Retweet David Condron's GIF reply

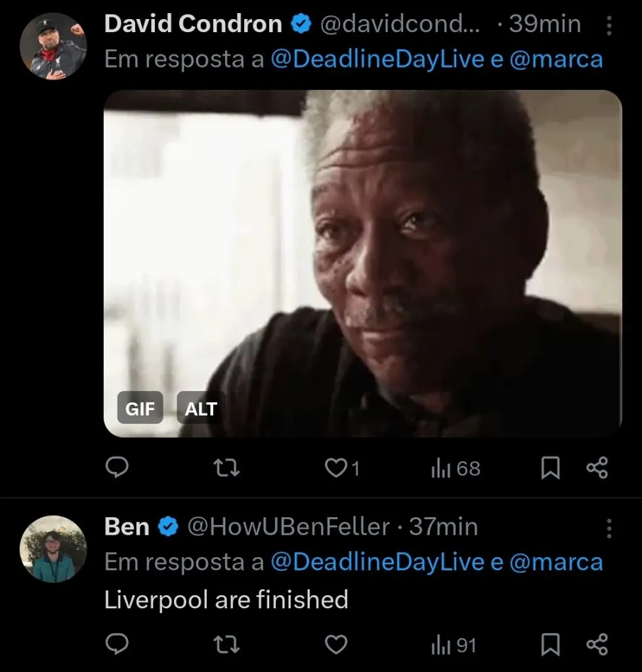click(226, 468)
